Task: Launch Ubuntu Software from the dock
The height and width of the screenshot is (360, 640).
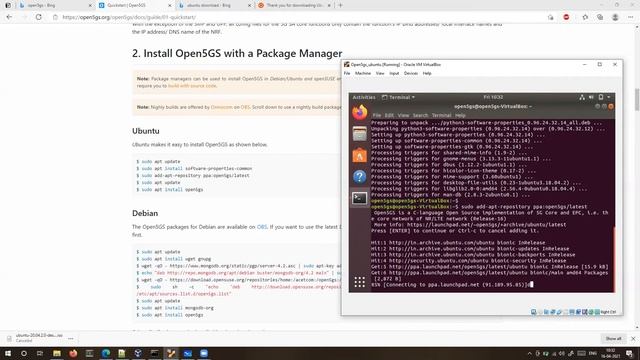Action: [360, 156]
